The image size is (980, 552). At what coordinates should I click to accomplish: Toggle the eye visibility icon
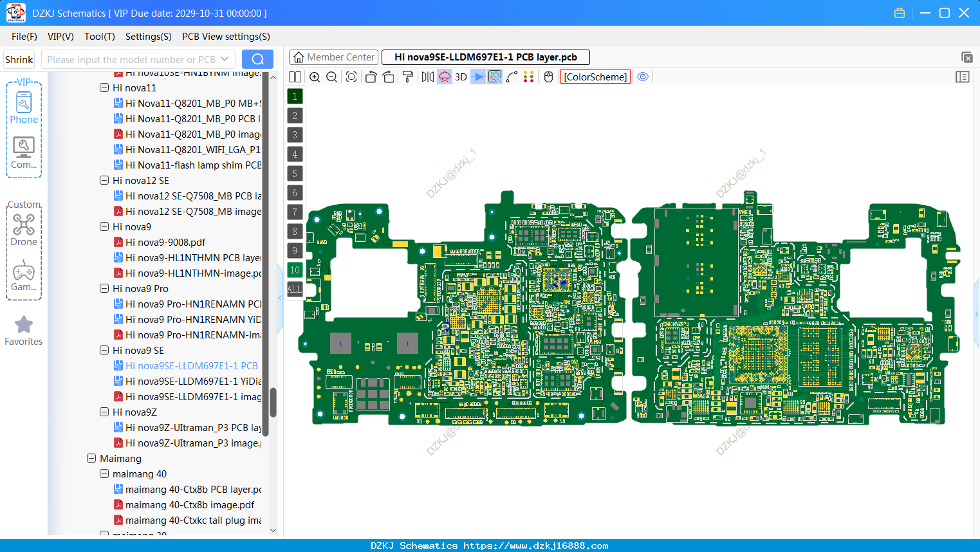click(x=643, y=77)
